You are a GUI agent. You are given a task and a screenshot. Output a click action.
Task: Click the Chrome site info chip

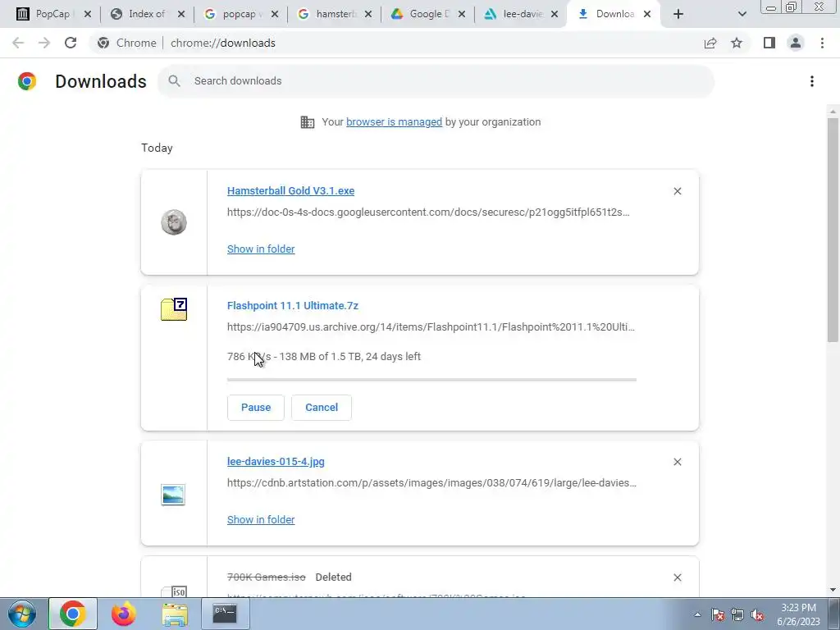click(127, 43)
